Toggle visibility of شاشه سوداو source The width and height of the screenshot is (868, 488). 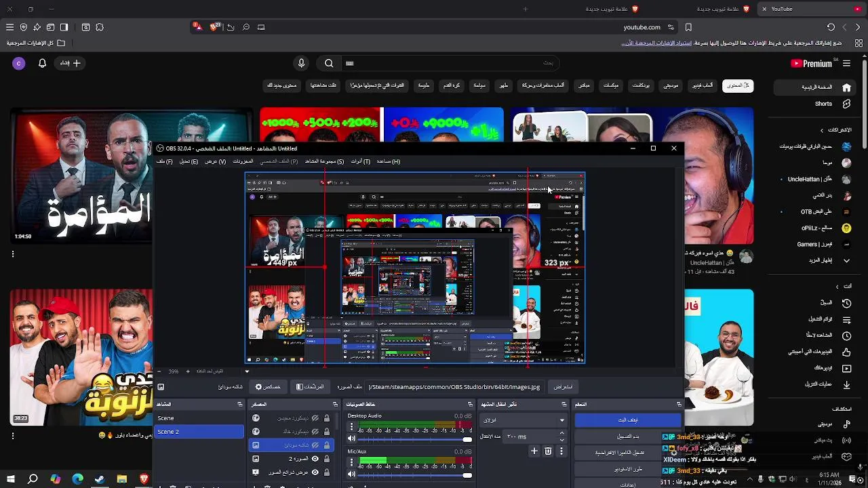(x=315, y=445)
